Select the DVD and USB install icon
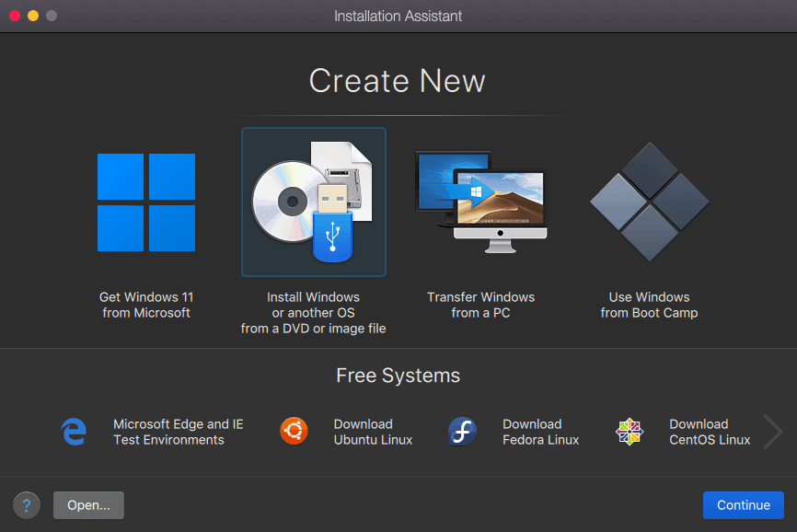 [x=314, y=202]
